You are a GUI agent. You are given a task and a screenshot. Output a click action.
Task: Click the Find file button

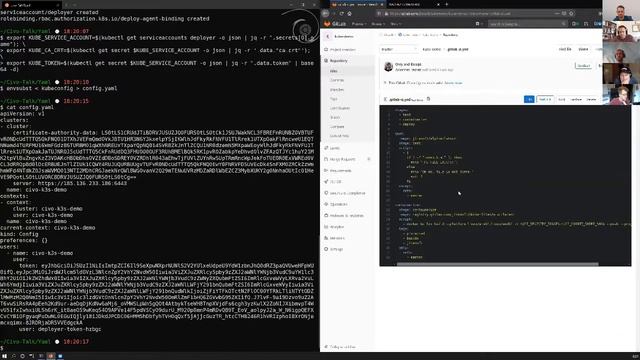(565, 49)
